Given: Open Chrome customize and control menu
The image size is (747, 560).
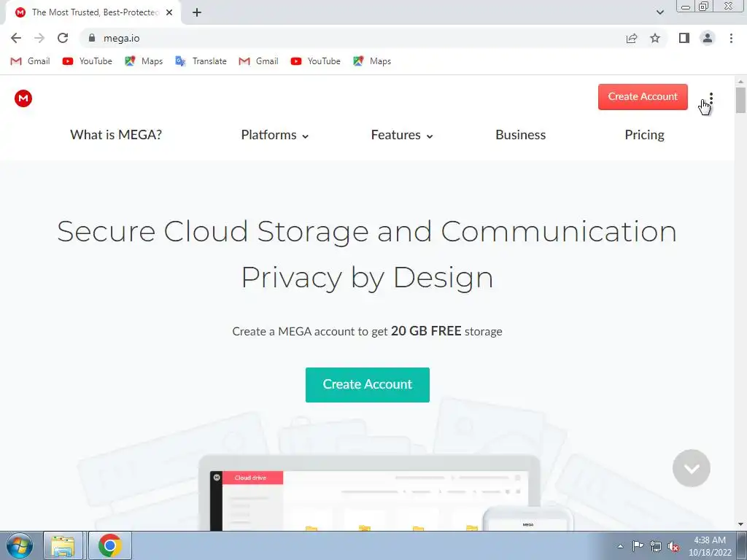Looking at the screenshot, I should pos(731,38).
